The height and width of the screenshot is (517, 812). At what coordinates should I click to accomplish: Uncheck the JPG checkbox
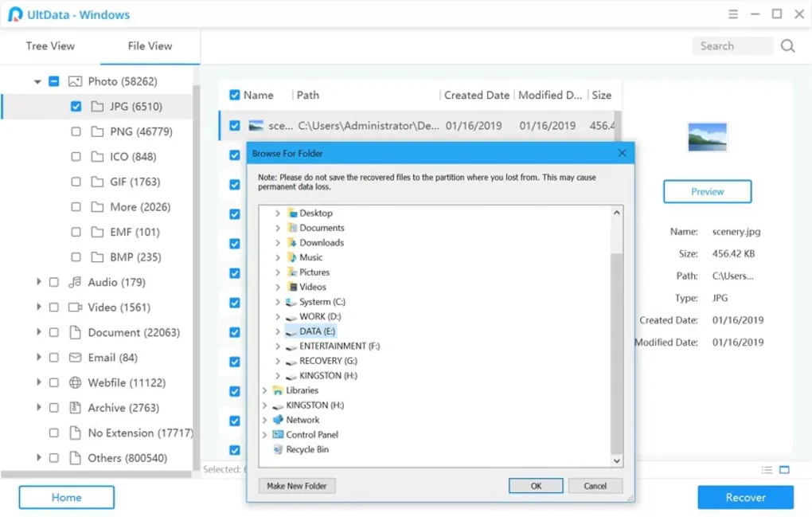point(76,106)
